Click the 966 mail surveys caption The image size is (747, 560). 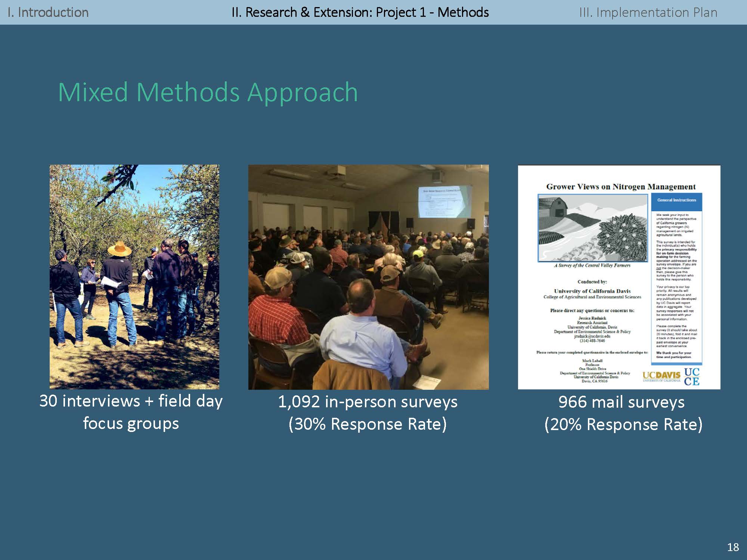coord(622,402)
